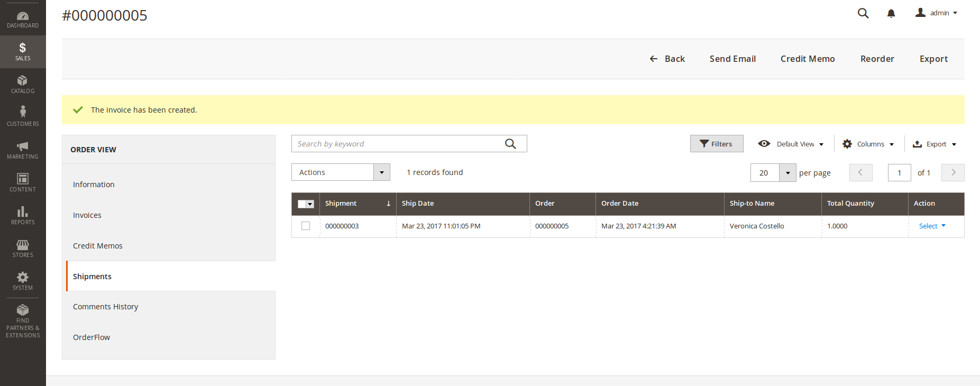980x386 pixels.
Task: Click the global search magnifier icon
Action: [x=863, y=13]
